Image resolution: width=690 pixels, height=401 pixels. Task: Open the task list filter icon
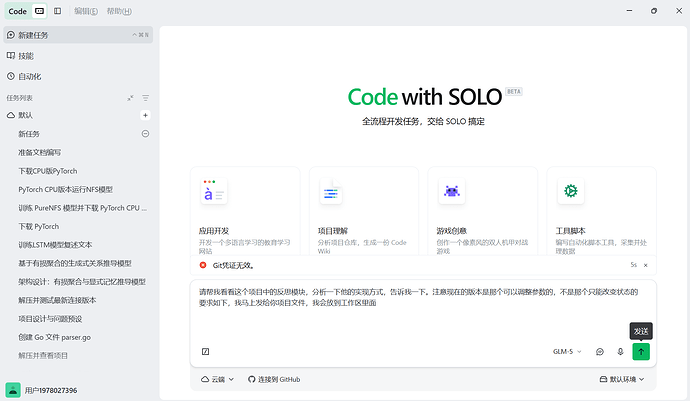click(x=145, y=98)
